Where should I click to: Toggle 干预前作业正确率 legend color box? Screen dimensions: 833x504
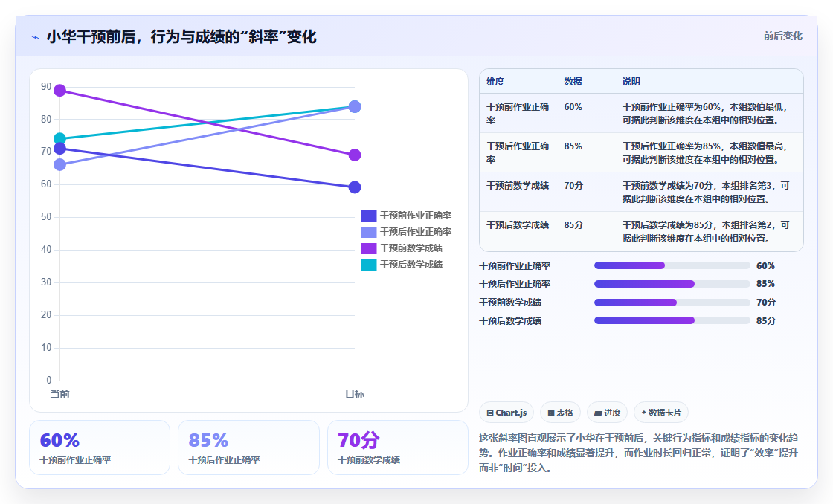tap(369, 216)
